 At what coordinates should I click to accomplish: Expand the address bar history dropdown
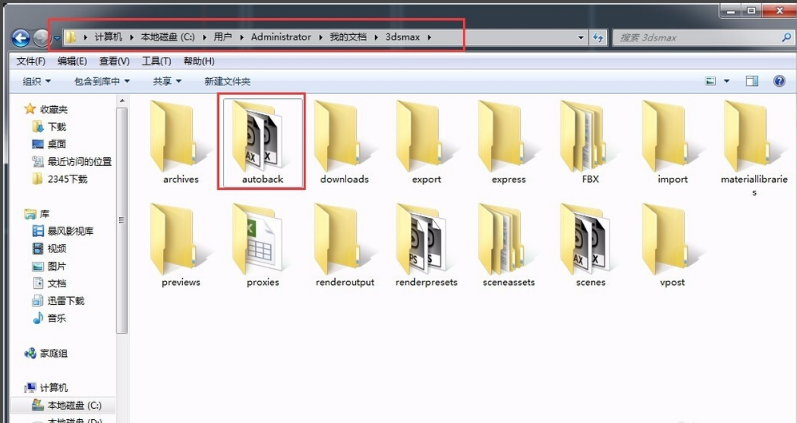point(580,38)
